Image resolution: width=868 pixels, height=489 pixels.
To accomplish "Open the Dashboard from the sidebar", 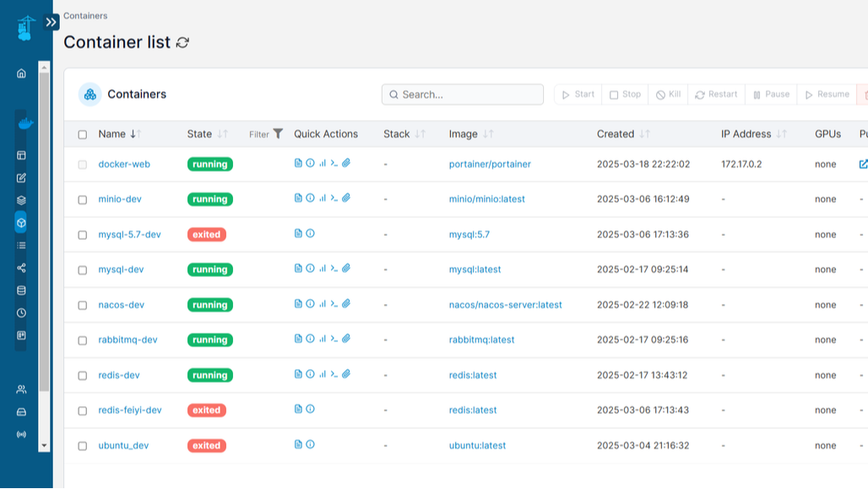I will pyautogui.click(x=20, y=73).
